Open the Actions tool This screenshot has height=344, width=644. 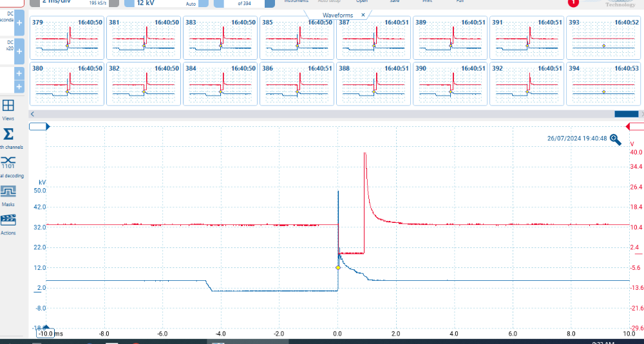click(9, 220)
